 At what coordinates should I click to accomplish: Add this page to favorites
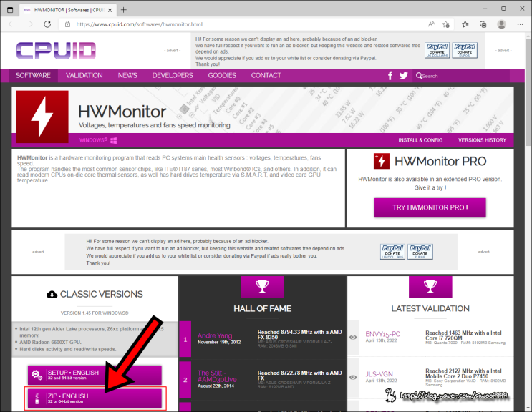coord(446,24)
